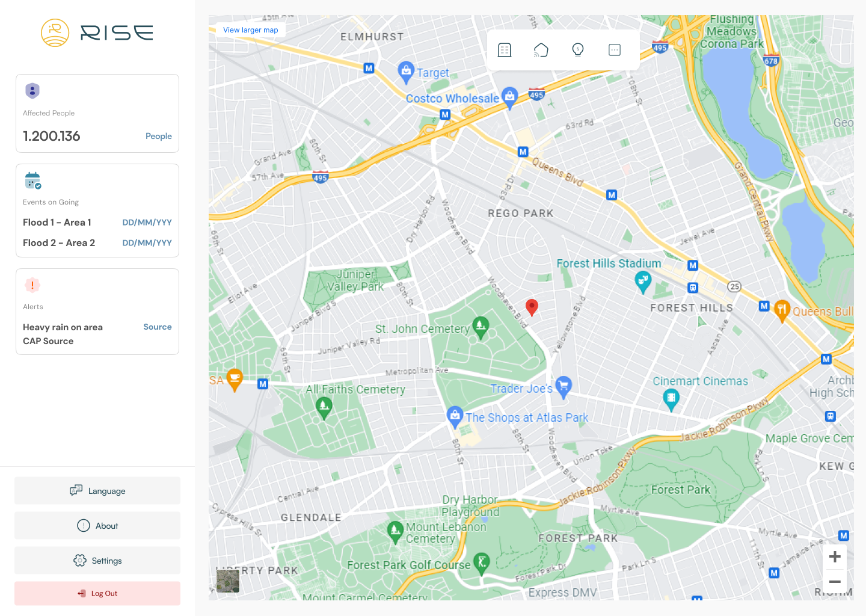The width and height of the screenshot is (866, 616).
Task: Click the Alerts exclamation icon
Action: pos(32,285)
